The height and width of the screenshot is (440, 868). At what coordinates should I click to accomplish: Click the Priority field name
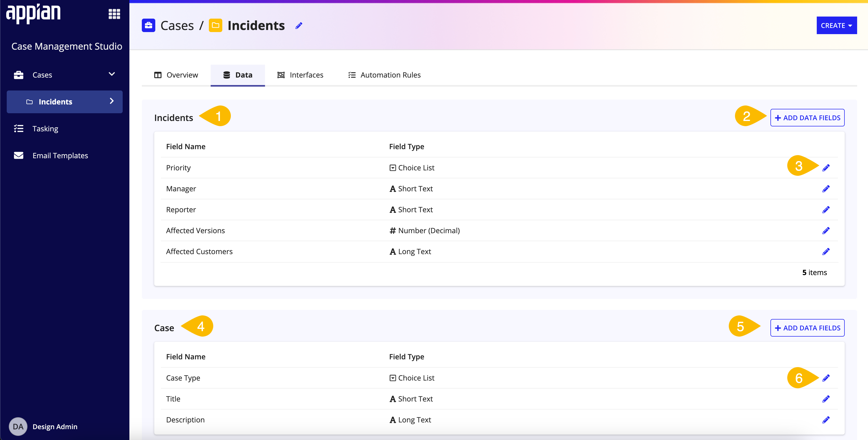pos(178,168)
